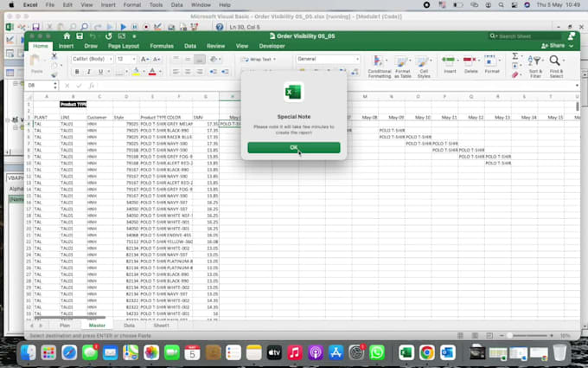Click the Conditional Formatting icon
588x368 pixels.
(380, 62)
